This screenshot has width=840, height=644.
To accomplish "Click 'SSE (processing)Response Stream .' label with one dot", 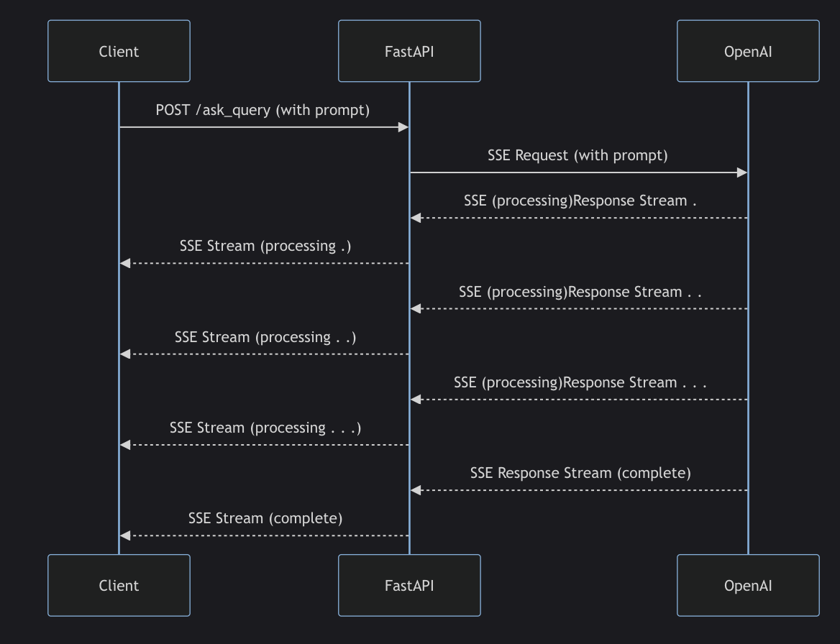I will tap(580, 201).
